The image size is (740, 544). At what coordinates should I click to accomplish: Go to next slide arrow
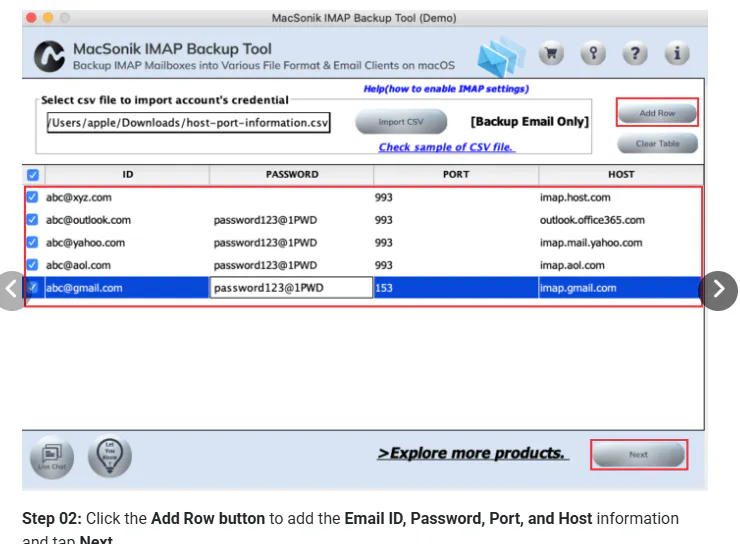(x=718, y=290)
